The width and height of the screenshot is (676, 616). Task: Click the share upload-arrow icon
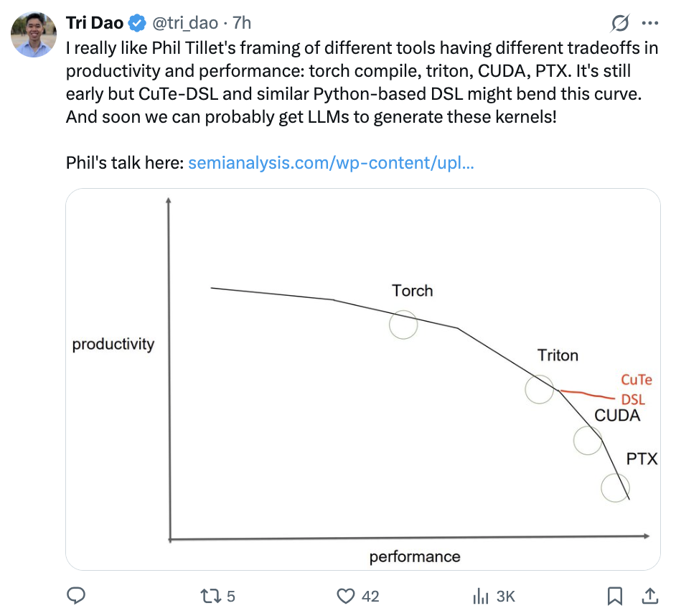[649, 596]
